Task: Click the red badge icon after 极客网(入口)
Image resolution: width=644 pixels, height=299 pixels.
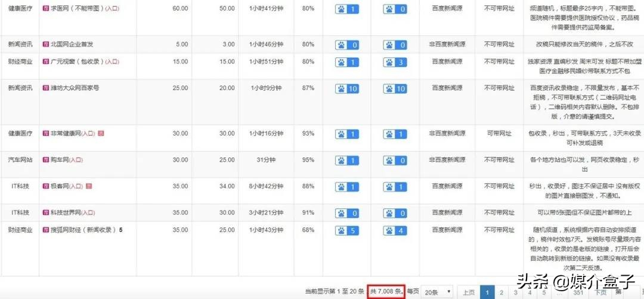Action: coord(89,187)
